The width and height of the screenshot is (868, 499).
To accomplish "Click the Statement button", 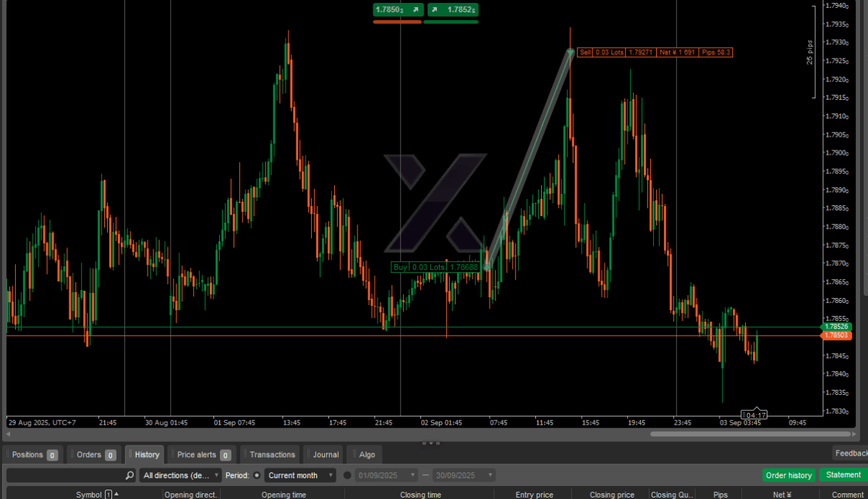I will [843, 475].
